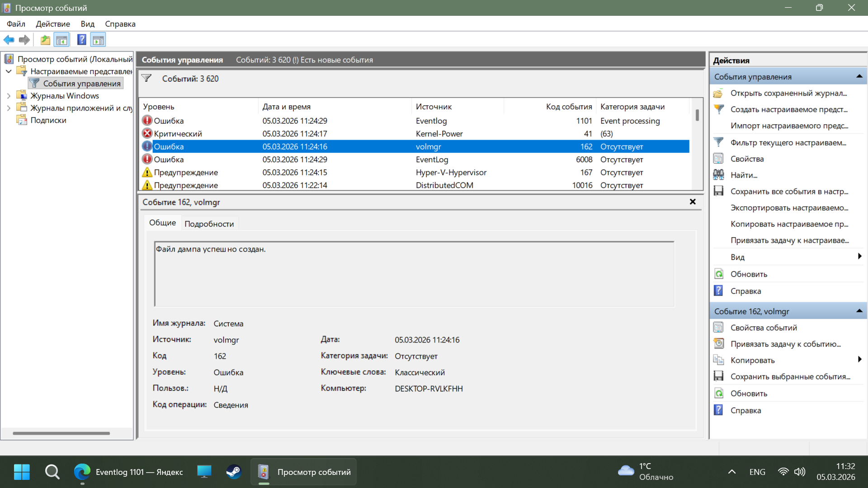The width and height of the screenshot is (868, 488).
Task: Close the Событие 162 preview pane
Action: point(692,202)
